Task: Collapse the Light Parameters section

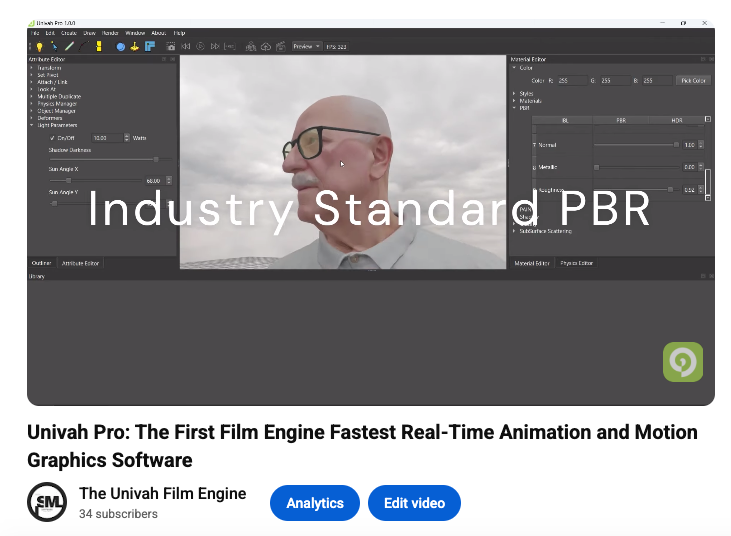Action: 32,125
